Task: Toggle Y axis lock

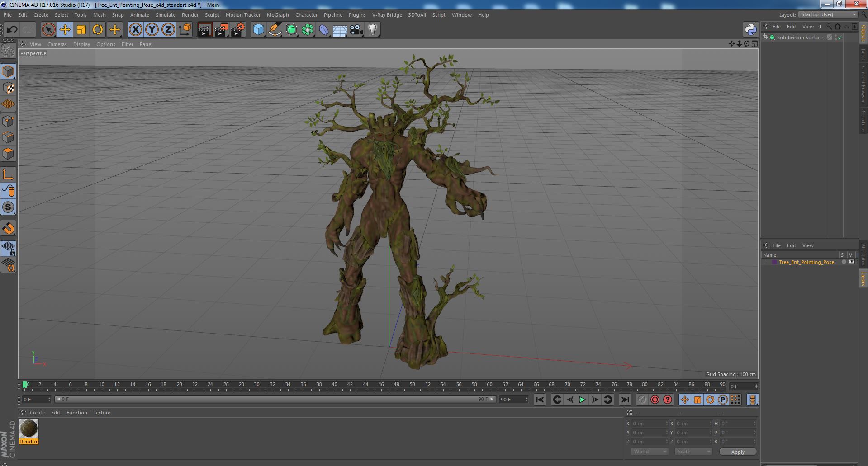Action: pyautogui.click(x=152, y=30)
